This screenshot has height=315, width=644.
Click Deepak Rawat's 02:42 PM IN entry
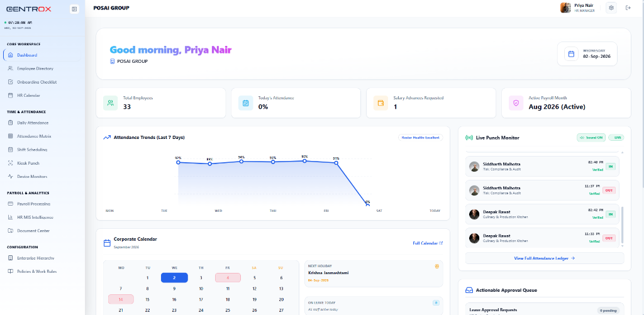[x=542, y=214]
